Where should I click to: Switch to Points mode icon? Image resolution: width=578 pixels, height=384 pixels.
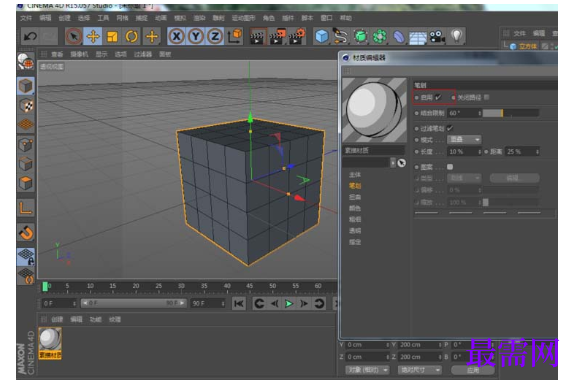(26, 144)
